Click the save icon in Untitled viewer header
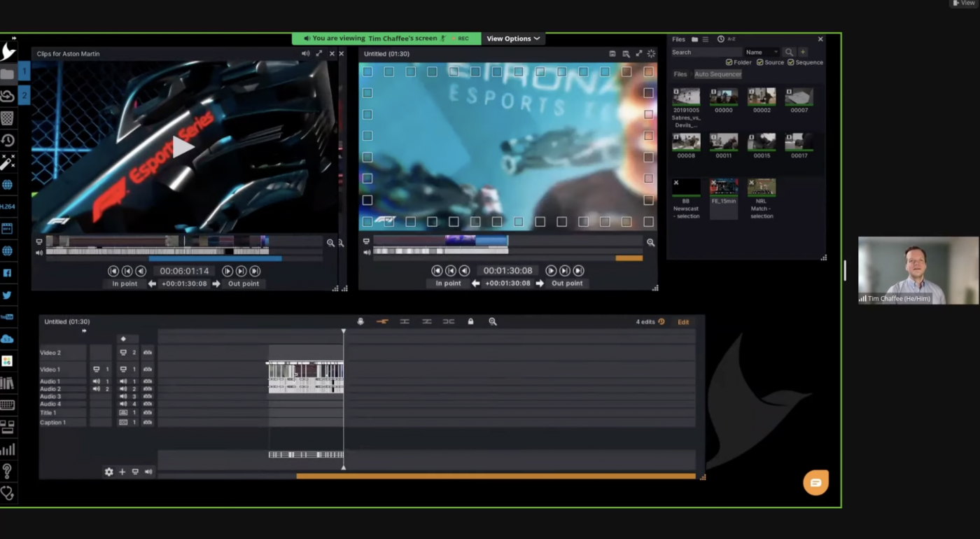Viewport: 980px width, 539px height. pos(612,53)
